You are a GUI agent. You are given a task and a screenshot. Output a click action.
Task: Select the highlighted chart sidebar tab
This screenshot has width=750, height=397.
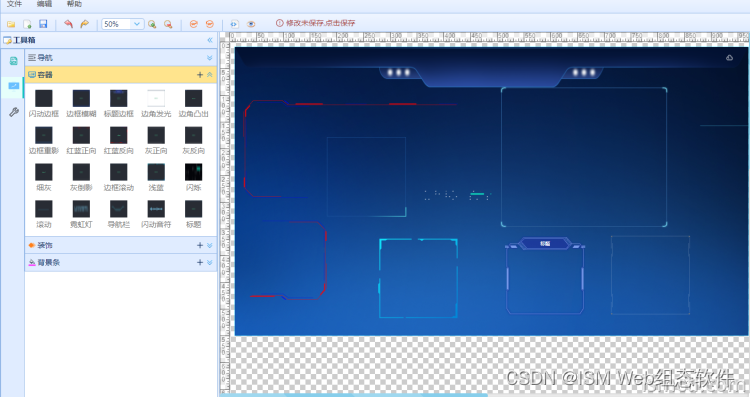pyautogui.click(x=13, y=86)
